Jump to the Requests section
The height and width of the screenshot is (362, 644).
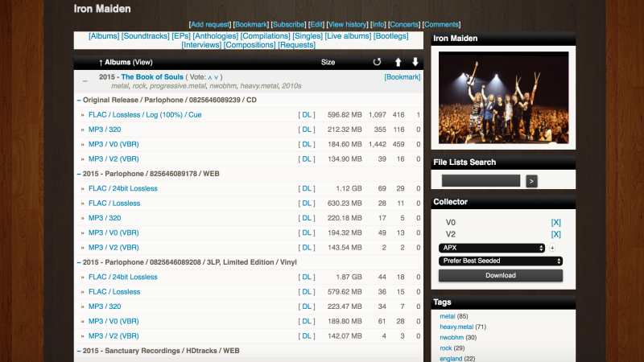[297, 45]
